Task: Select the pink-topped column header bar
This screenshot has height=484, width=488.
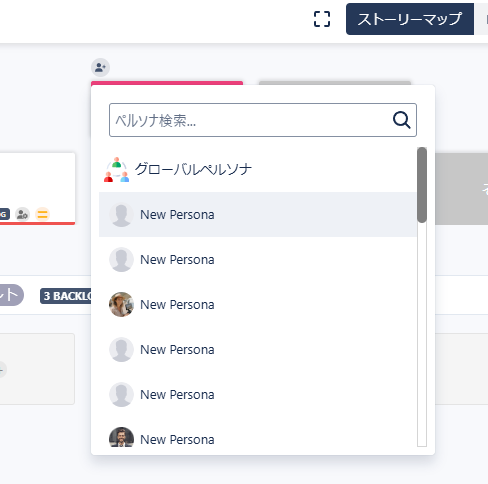Action: (167, 83)
